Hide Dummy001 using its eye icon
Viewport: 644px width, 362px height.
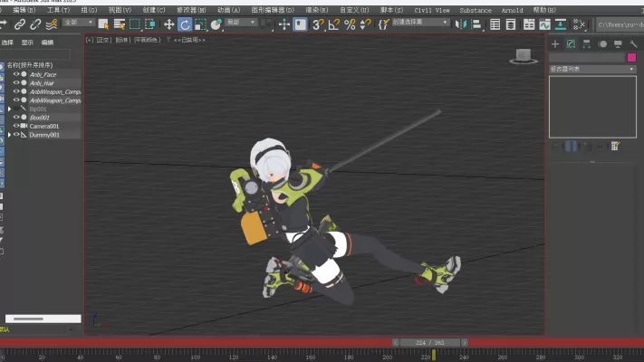pos(16,135)
